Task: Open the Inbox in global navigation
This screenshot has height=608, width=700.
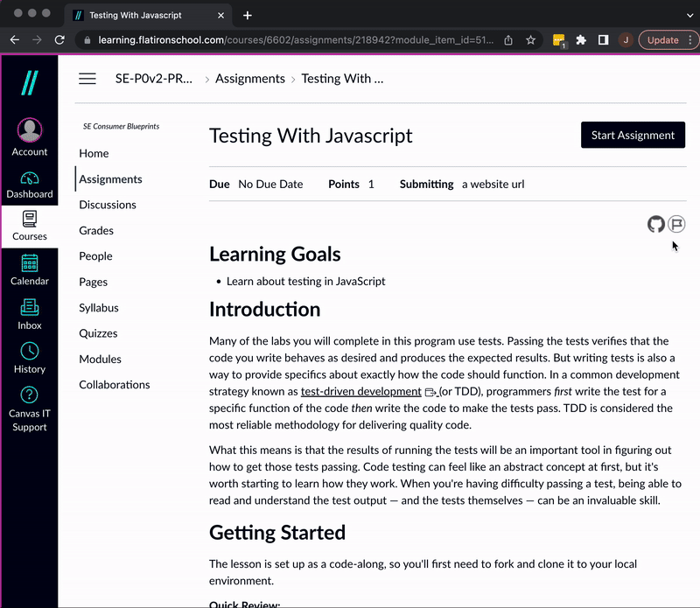Action: pyautogui.click(x=30, y=315)
